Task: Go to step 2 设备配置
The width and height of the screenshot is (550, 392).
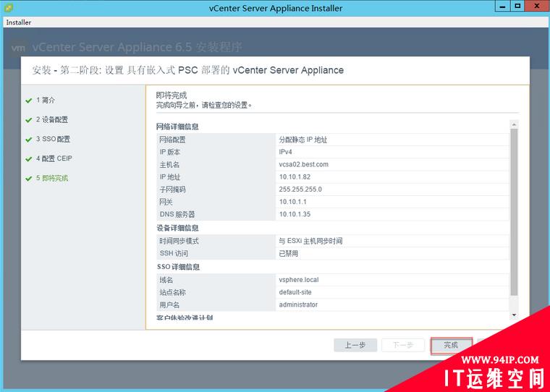Action: [52, 120]
